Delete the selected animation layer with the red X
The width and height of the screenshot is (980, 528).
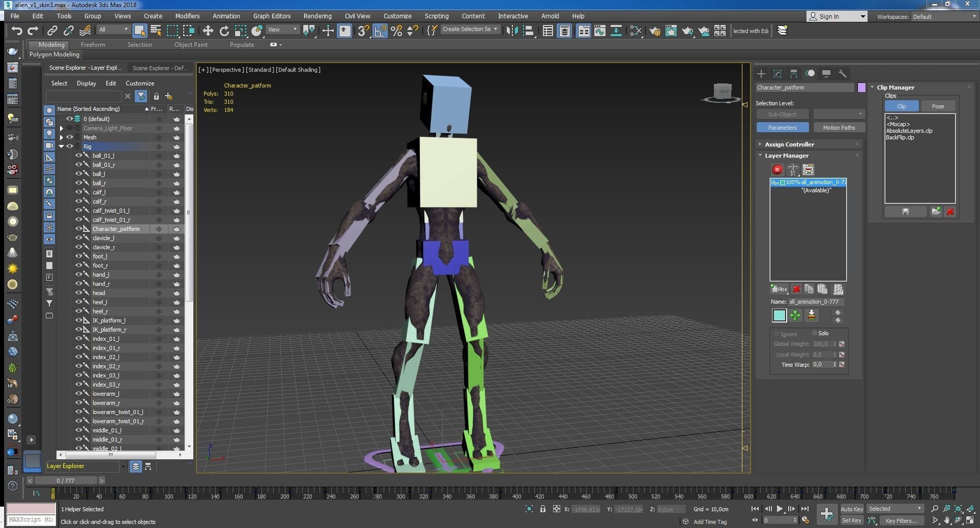point(796,289)
